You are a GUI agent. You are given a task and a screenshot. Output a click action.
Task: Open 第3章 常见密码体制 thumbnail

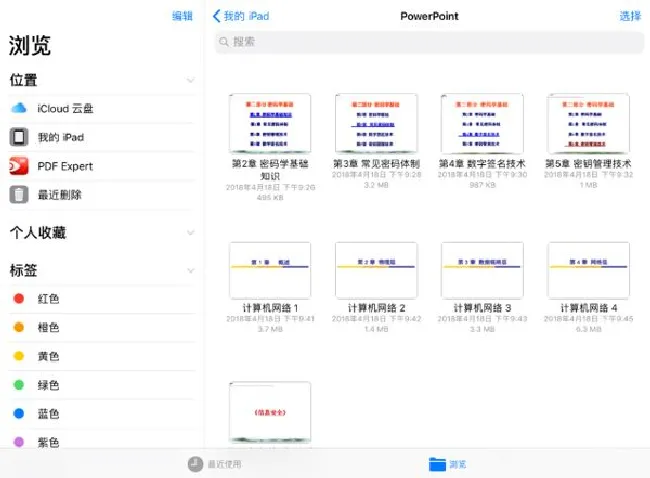click(x=376, y=124)
